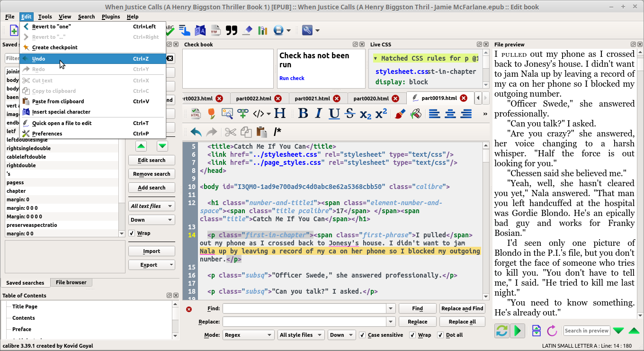Click into the Find text field
This screenshot has width=644, height=351.
[x=304, y=308]
